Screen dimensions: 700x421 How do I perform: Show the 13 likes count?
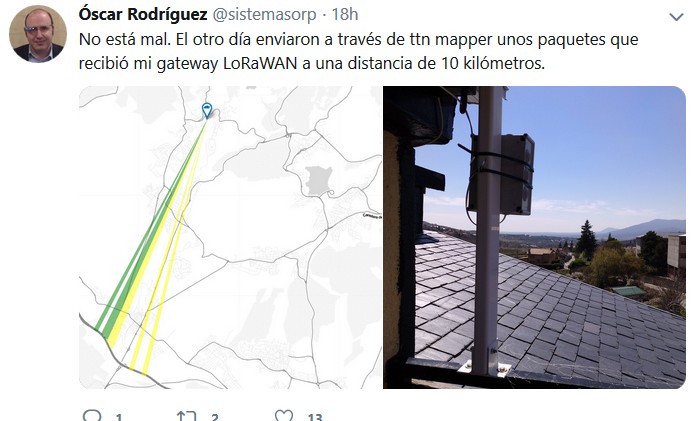[315, 418]
